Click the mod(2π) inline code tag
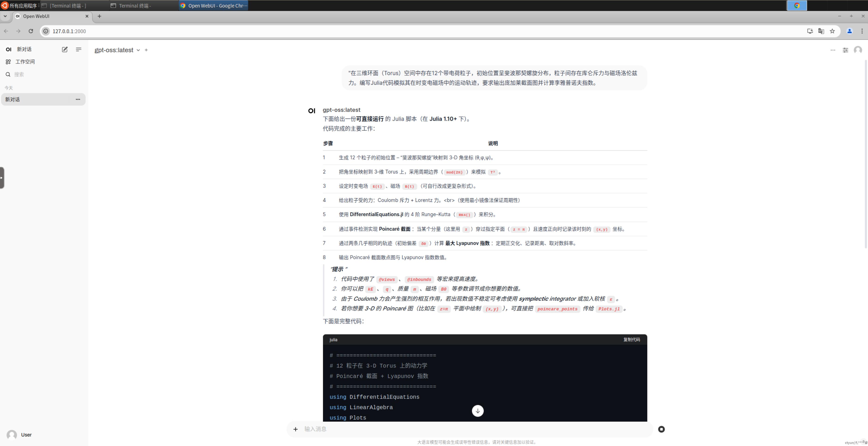The height and width of the screenshot is (446, 868). [454, 172]
